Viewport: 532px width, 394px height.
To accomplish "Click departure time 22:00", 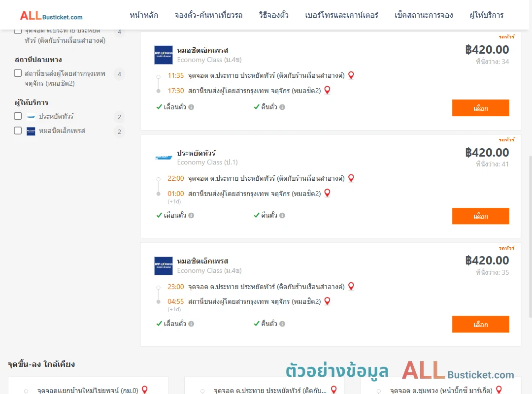I will click(x=176, y=178).
